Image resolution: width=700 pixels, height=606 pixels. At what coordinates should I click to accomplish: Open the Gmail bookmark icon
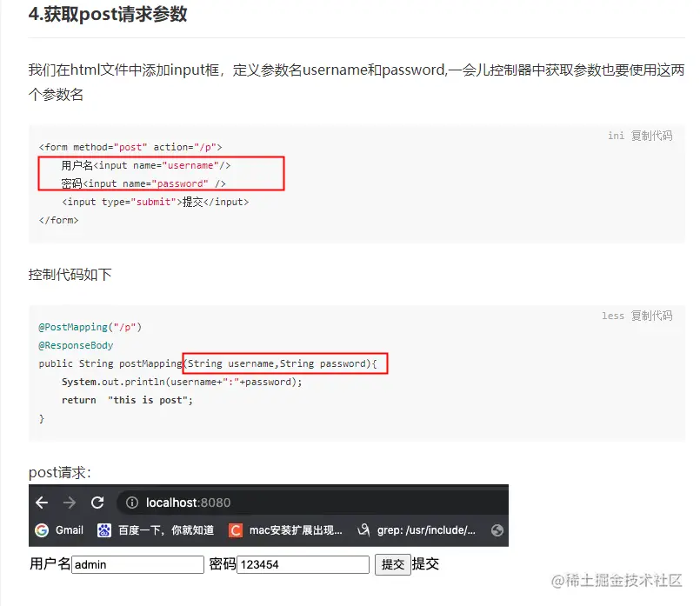(42, 530)
